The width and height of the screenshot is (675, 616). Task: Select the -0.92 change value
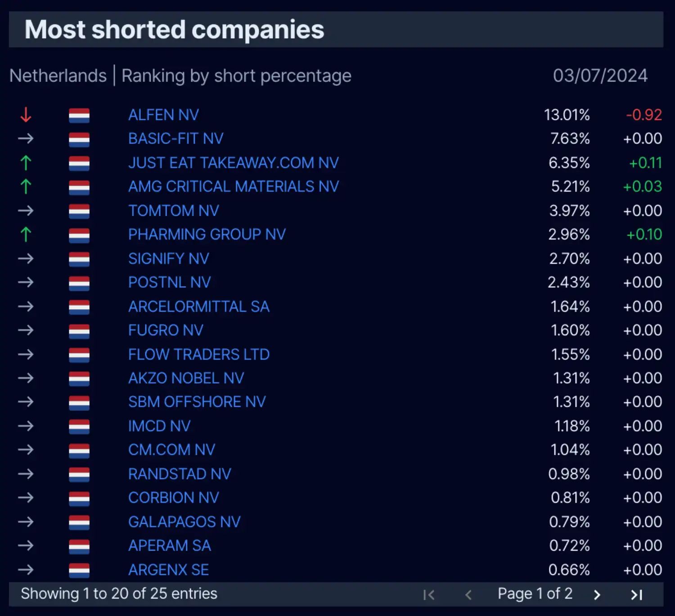pyautogui.click(x=644, y=115)
